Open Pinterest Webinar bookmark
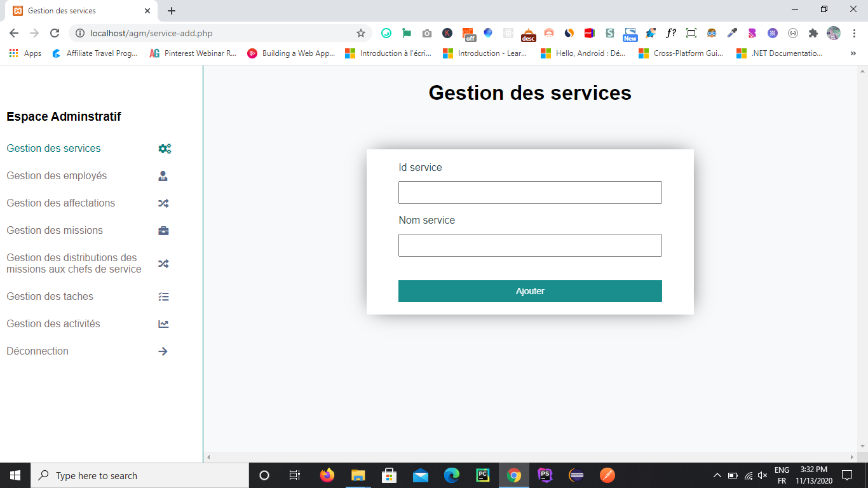The image size is (868, 488). click(193, 53)
